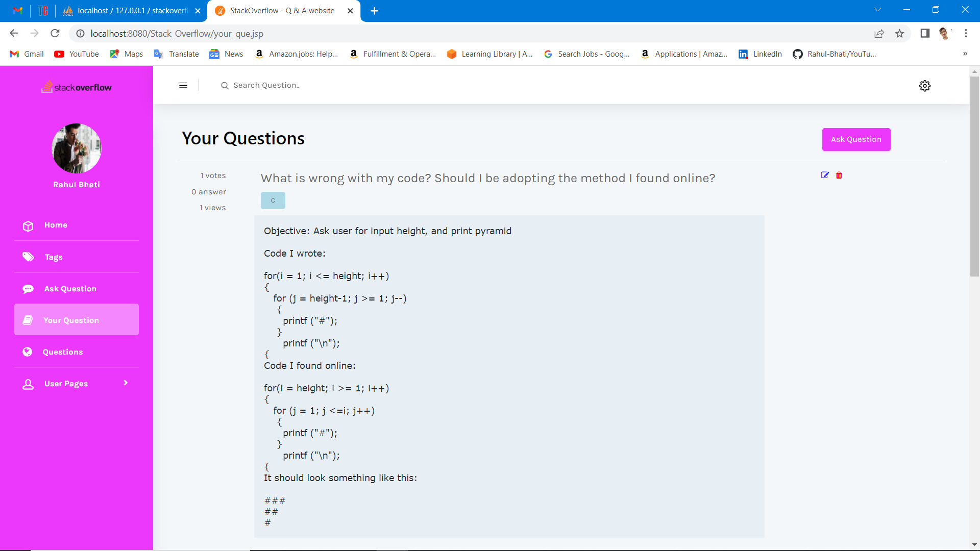
Task: Expand the User Pages submenu arrow
Action: click(x=126, y=383)
